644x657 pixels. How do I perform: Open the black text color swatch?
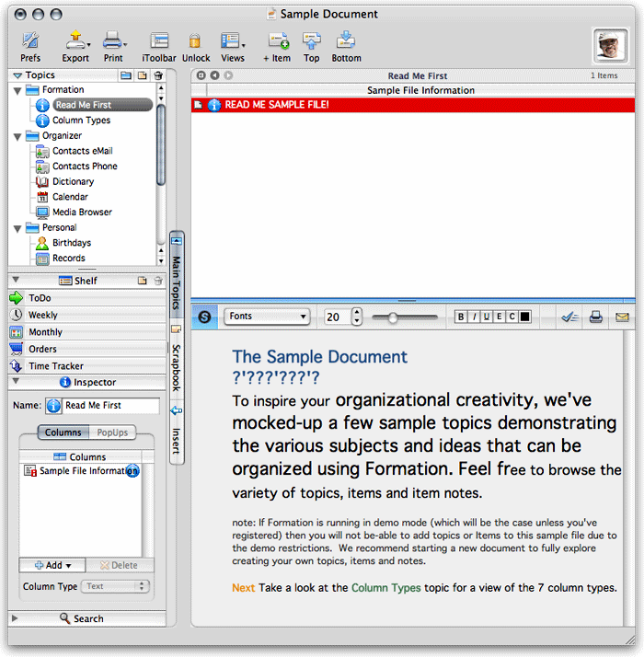pyautogui.click(x=524, y=317)
